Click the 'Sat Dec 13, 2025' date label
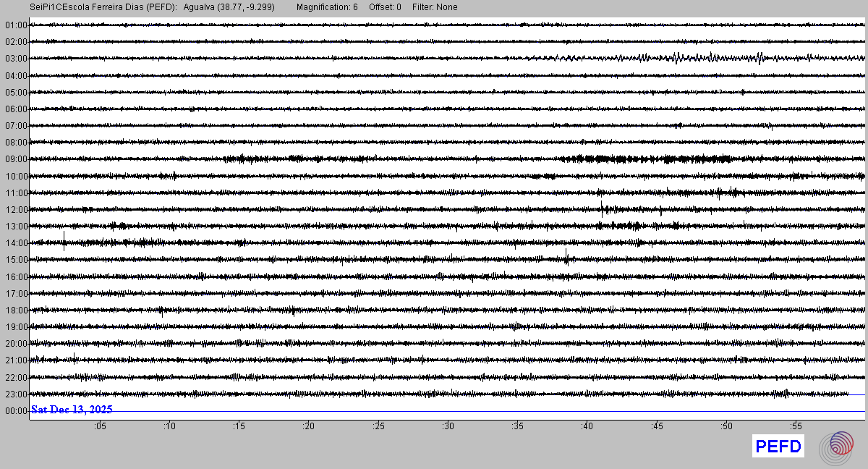The image size is (868, 469). click(x=72, y=410)
